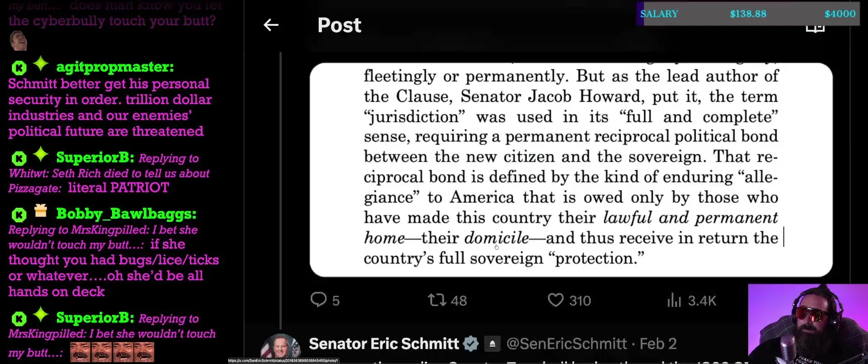Viewport: 868px width, 364px height.
Task: Click the gray government badge next to the verified checkmark
Action: click(492, 344)
